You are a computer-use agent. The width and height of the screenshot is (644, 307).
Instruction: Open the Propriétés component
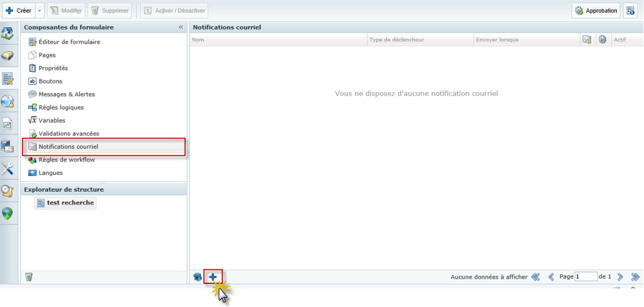coord(48,68)
